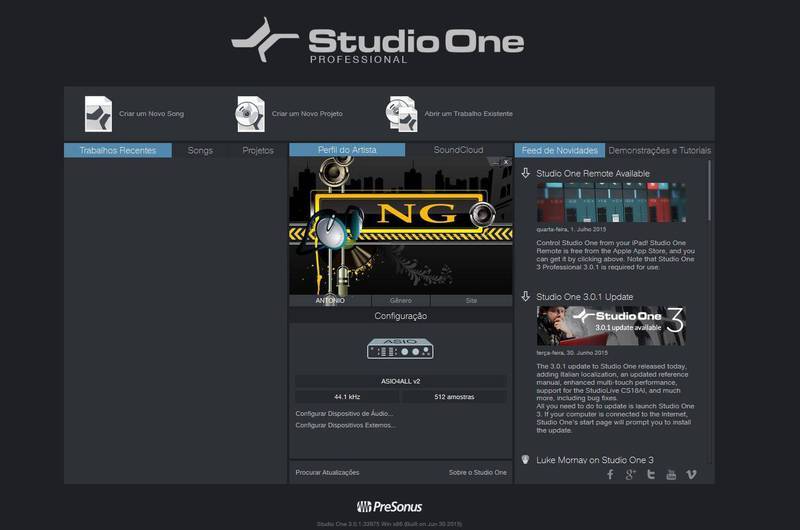The image size is (800, 530).
Task: Open the Google Plus social icon
Action: pyautogui.click(x=631, y=474)
